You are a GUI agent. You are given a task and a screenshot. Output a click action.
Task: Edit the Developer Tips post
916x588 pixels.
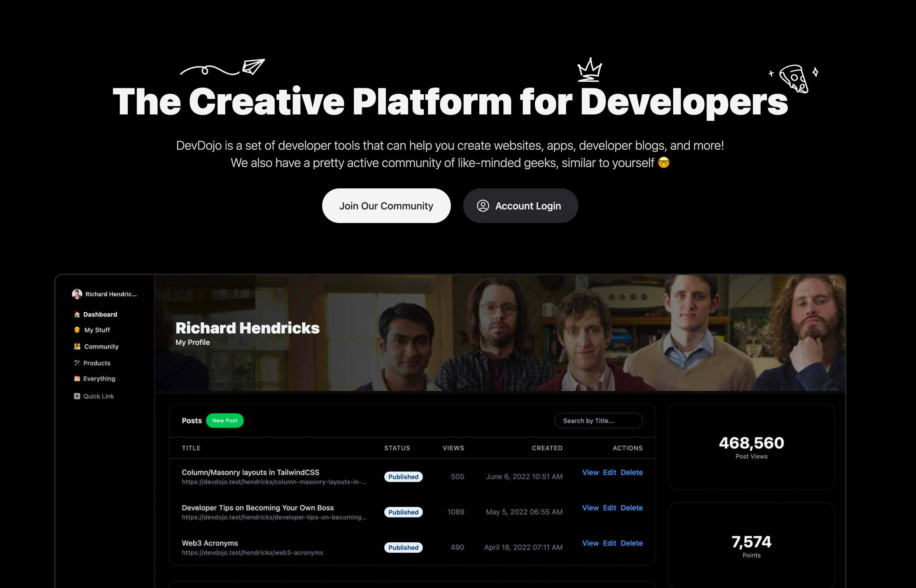[609, 508]
